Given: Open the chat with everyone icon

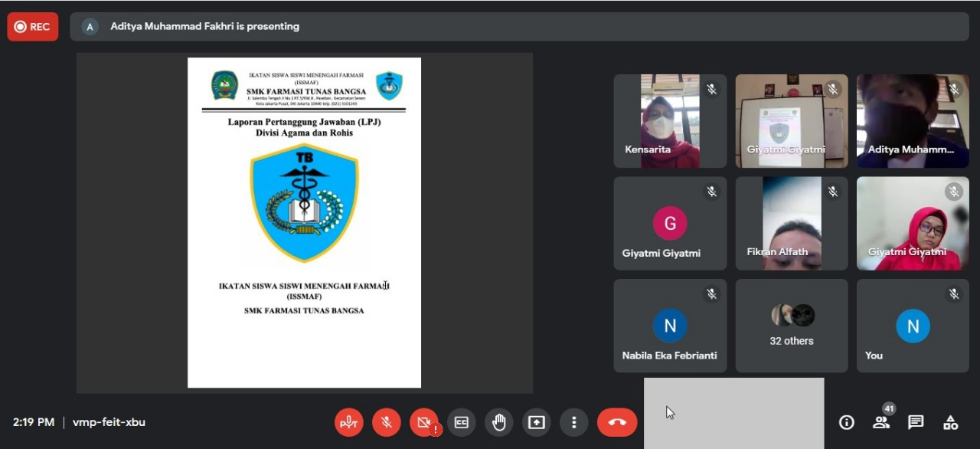Looking at the screenshot, I should pos(916,422).
